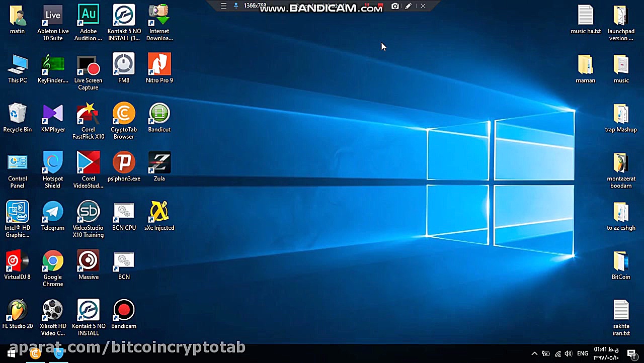Launch Google Chrome
The height and width of the screenshot is (363, 644).
pyautogui.click(x=53, y=261)
